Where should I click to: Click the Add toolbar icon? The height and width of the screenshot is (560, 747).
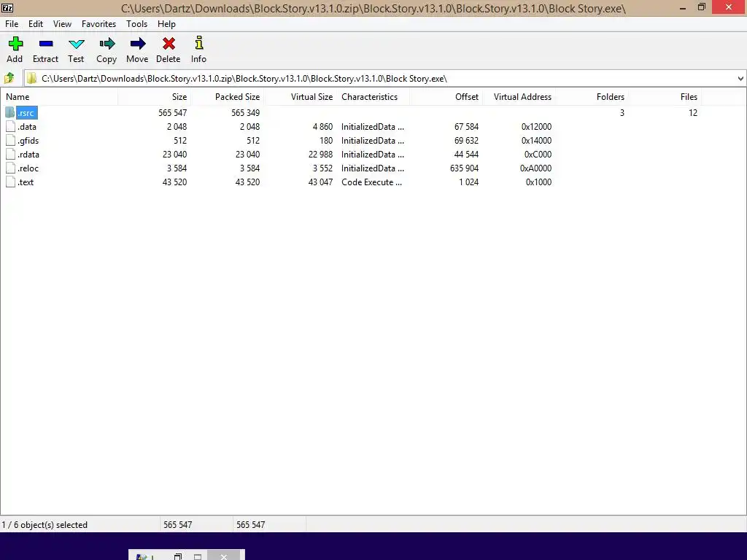pos(15,44)
